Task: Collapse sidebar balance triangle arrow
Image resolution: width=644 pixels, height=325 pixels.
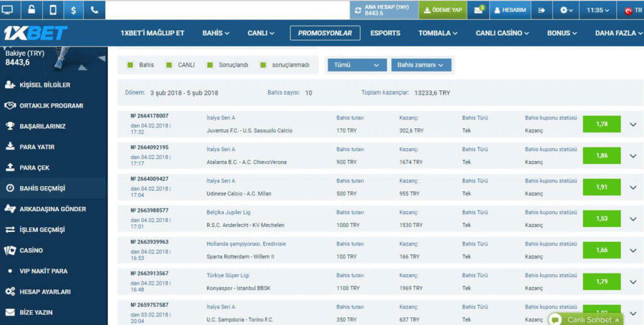Action: click(x=101, y=58)
